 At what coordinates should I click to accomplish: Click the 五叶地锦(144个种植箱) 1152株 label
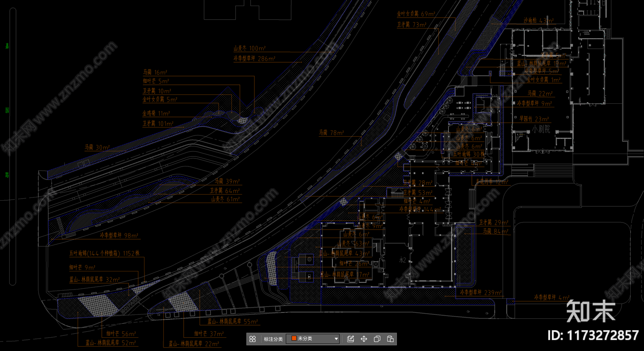point(104,254)
